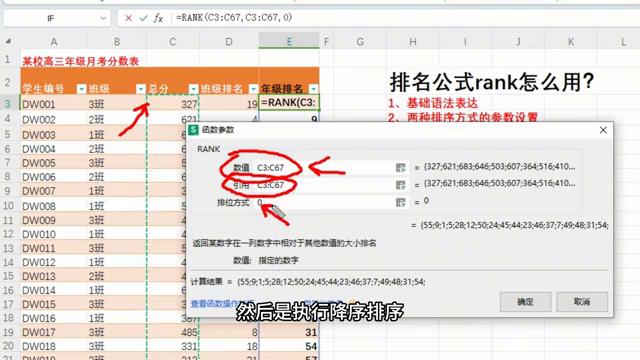Collapse dialog using the 数值 range selector icon

pos(400,167)
